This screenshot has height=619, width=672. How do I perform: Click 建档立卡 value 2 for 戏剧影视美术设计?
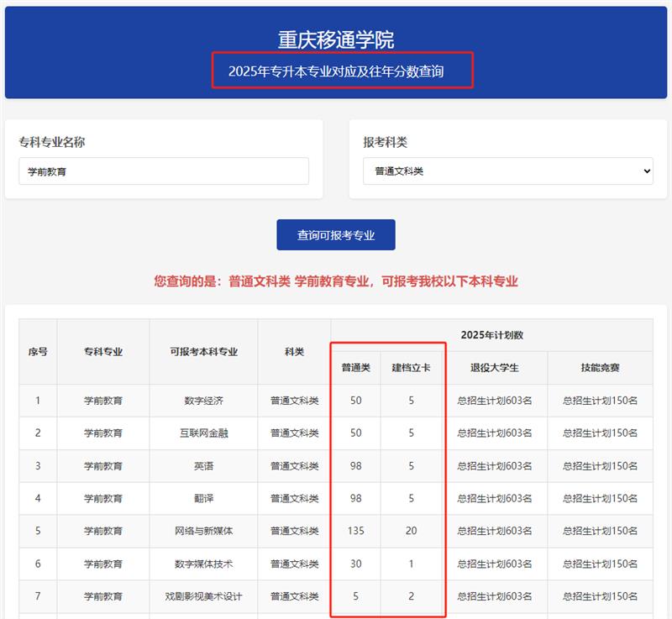411,596
